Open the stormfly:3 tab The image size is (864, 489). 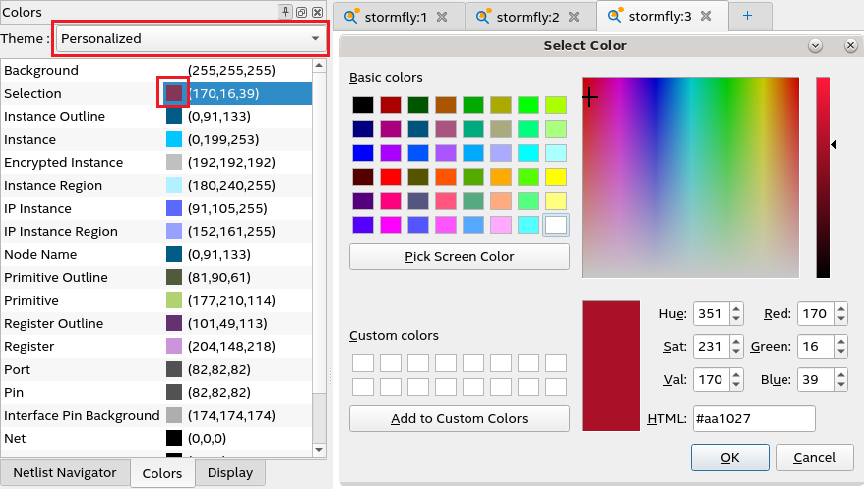[660, 17]
